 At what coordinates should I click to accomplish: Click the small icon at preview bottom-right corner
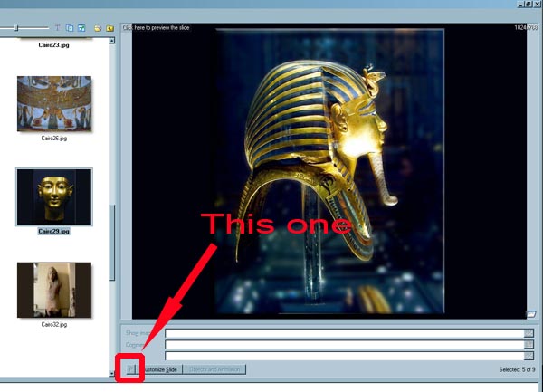click(x=530, y=314)
